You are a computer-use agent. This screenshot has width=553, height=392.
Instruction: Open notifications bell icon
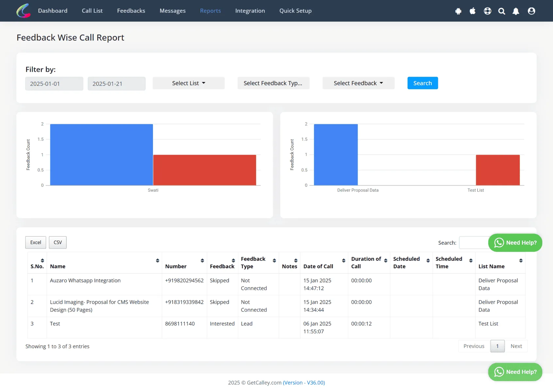pos(516,11)
